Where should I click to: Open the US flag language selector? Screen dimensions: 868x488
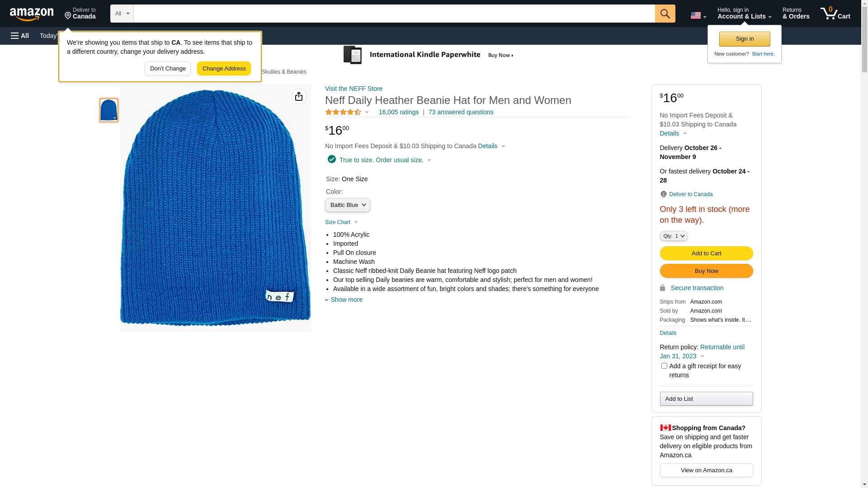pos(698,15)
